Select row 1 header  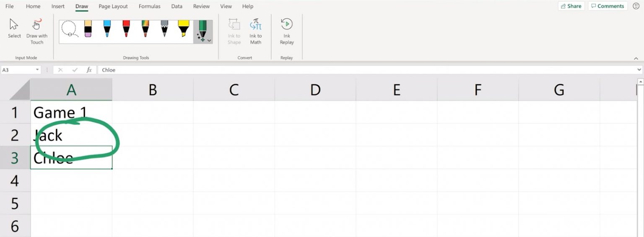point(15,112)
